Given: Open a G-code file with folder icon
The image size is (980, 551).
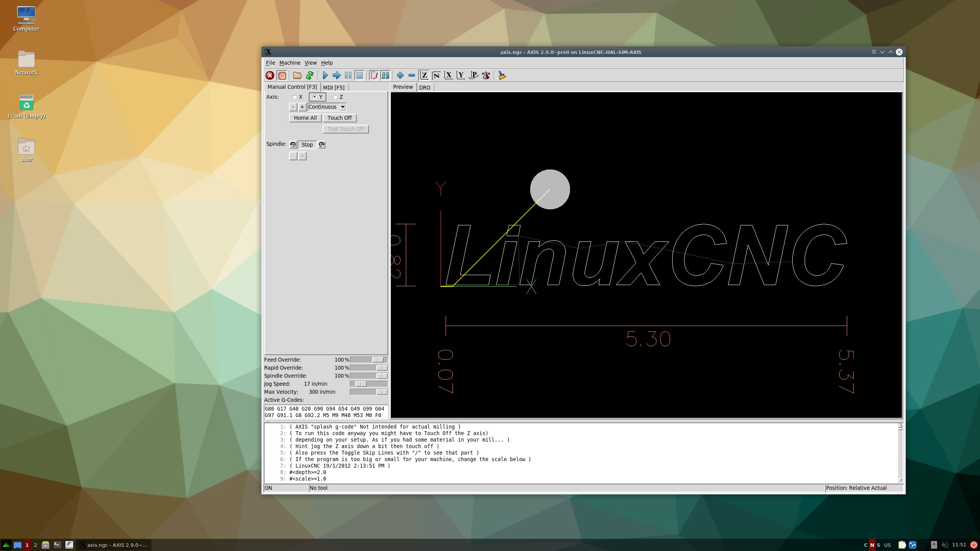Looking at the screenshot, I should [297, 75].
